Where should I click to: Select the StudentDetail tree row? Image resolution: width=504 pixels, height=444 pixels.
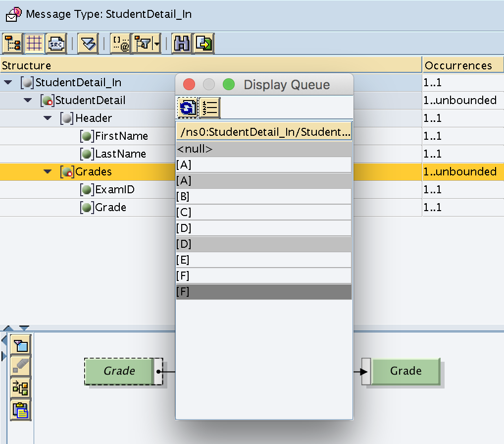point(88,100)
